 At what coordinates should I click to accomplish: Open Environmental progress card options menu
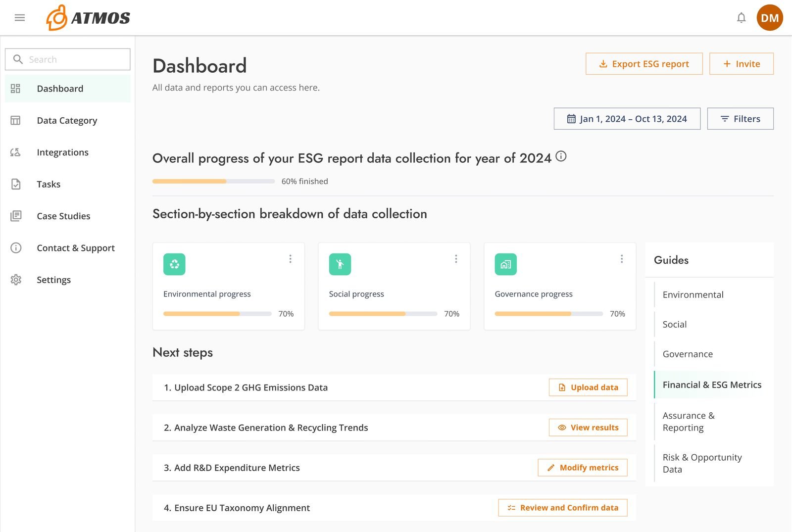click(291, 259)
